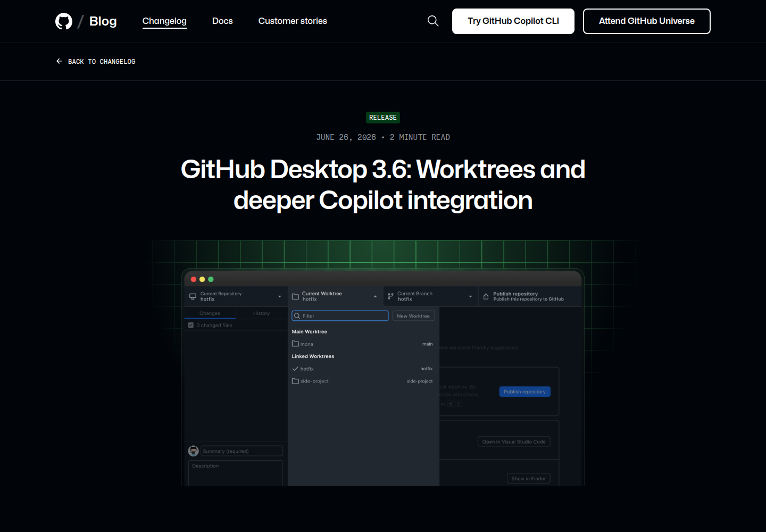Open the Changelog nav item
766x532 pixels.
pos(164,21)
